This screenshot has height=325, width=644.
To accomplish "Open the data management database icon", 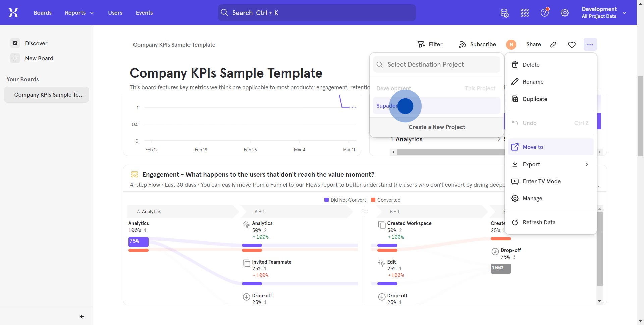I will (x=504, y=13).
